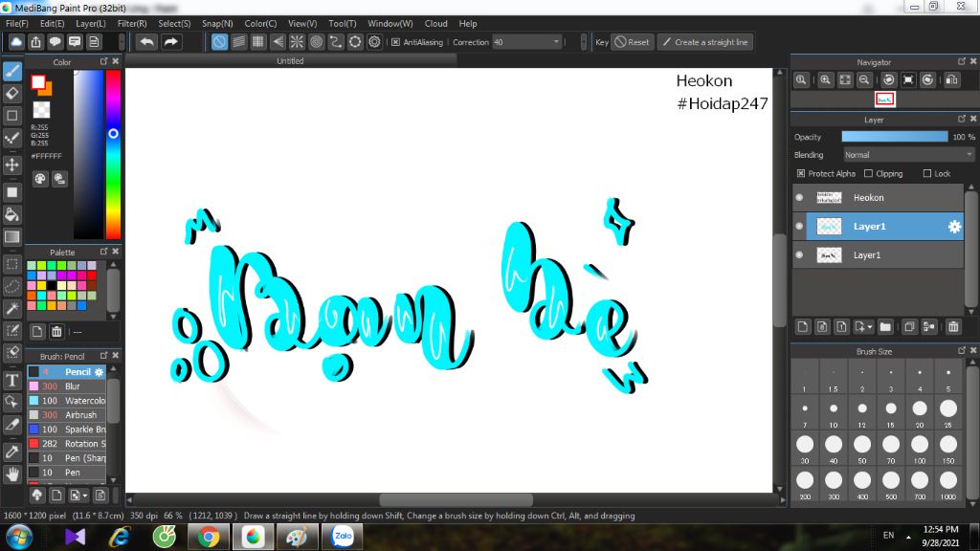Open the Window menu
This screenshot has width=980, height=551.
[x=390, y=23]
